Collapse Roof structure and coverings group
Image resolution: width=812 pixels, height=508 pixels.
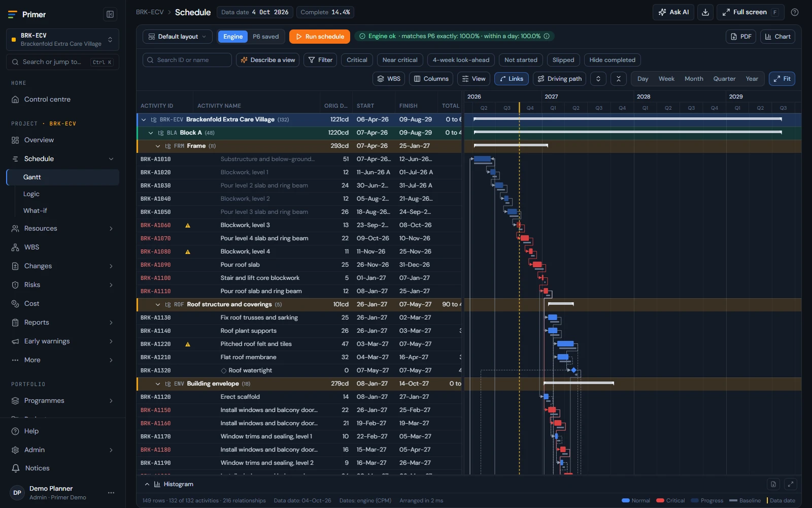[x=158, y=304]
